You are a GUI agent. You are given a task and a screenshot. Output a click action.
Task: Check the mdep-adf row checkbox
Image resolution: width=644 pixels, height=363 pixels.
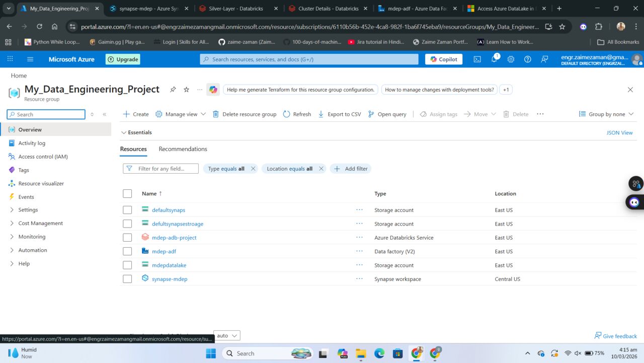coord(127,251)
